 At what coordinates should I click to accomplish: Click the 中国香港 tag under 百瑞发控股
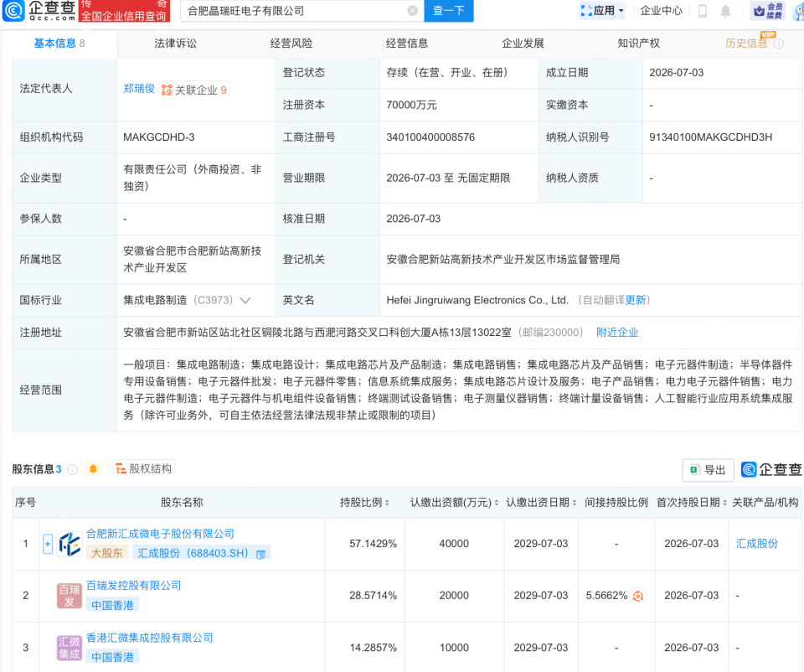point(112,605)
